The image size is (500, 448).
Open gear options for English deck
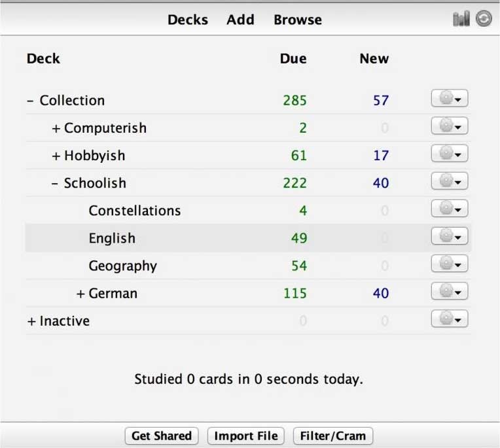point(450,237)
